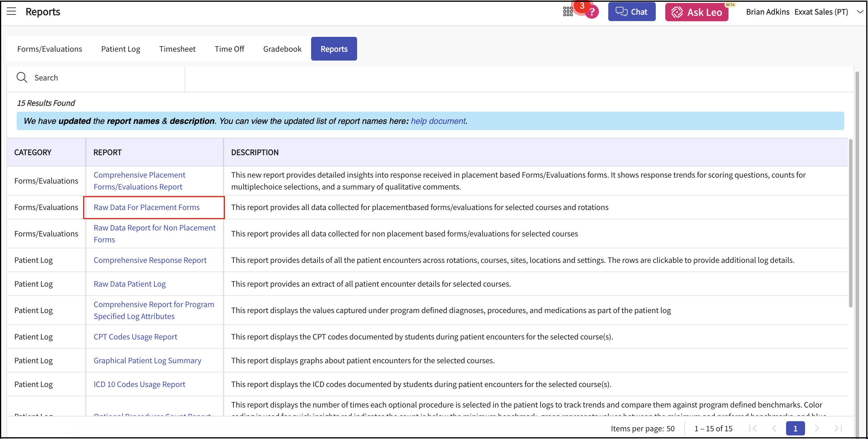Launch Ask Leo beta assistant
The image size is (868, 439).
(696, 12)
